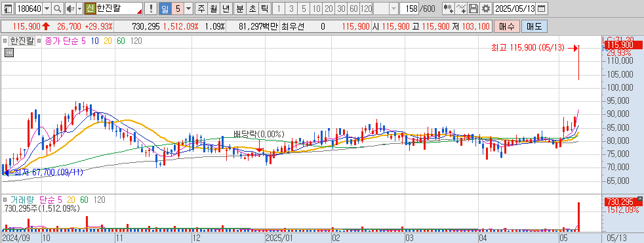Click current price 115,900 in quote bar
This screenshot has height=243, width=644.
tap(26, 27)
